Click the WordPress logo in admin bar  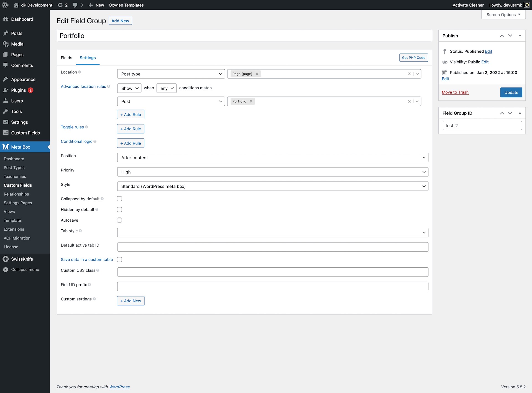click(x=5, y=5)
